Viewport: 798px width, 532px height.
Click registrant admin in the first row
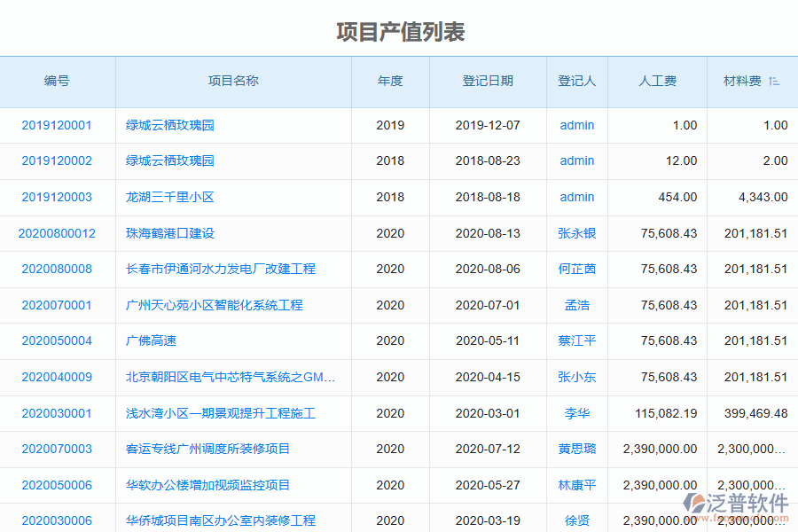(x=576, y=125)
